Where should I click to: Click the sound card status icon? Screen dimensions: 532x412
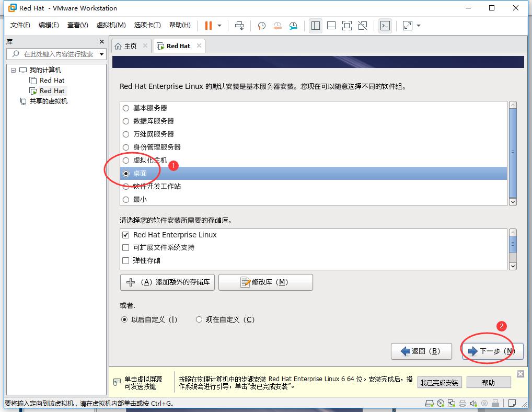[473, 403]
